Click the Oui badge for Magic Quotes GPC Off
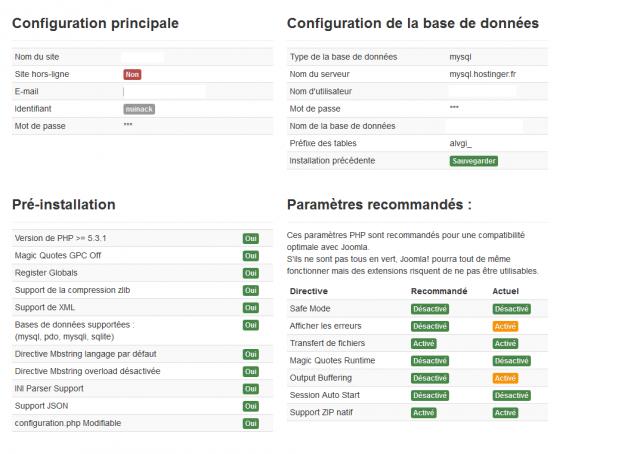 coord(251,256)
